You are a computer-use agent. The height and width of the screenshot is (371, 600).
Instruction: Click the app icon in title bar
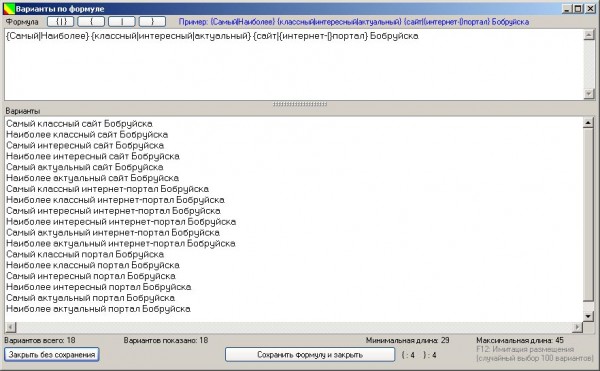(x=9, y=8)
